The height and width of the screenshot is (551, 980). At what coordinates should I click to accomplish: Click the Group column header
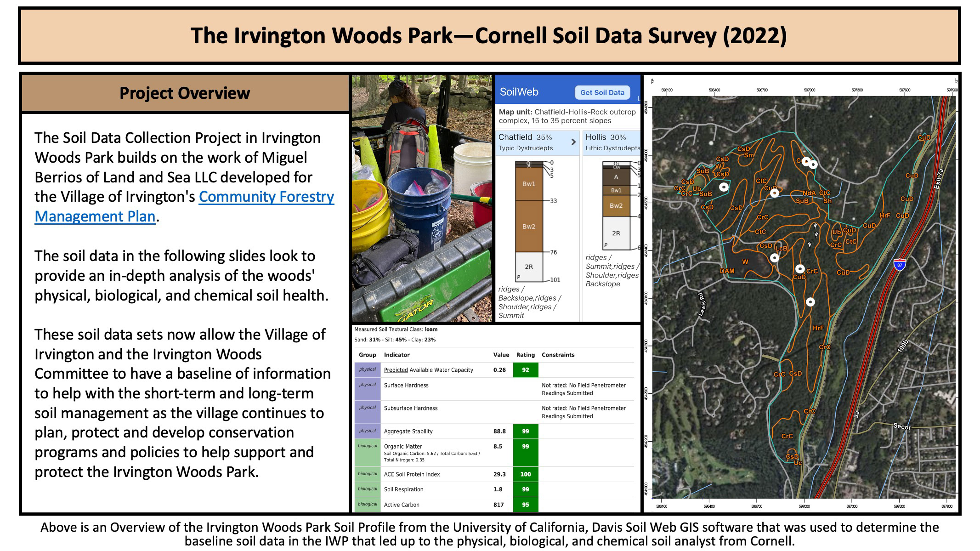[x=367, y=355]
